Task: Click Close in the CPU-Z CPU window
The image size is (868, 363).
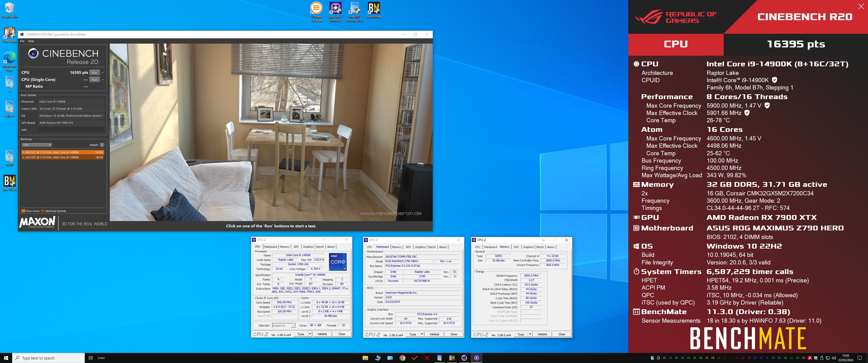Action: coord(342,334)
